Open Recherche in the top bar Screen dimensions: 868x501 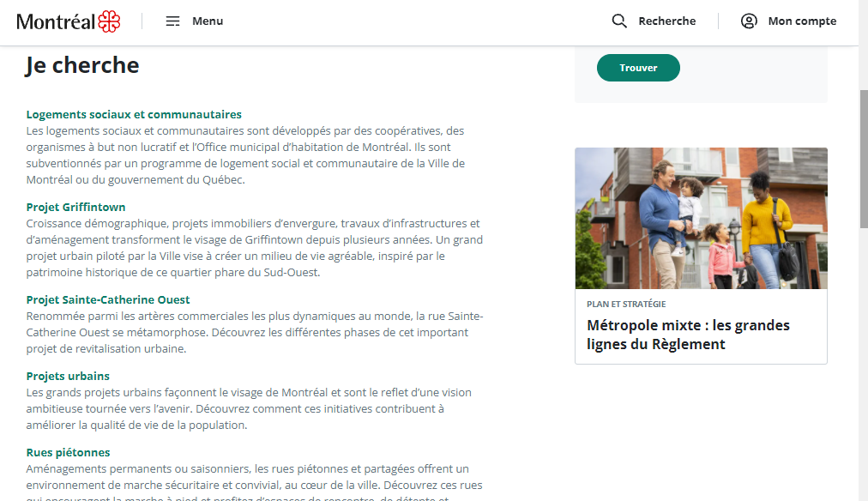click(667, 21)
